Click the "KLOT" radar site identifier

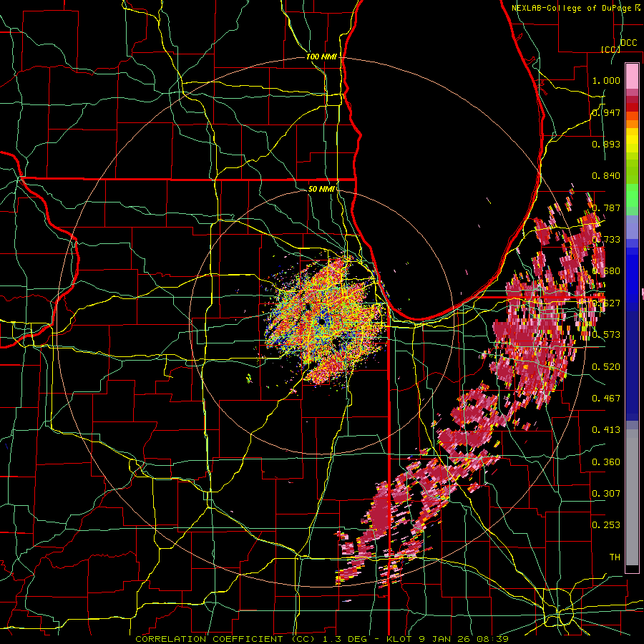[401, 639]
